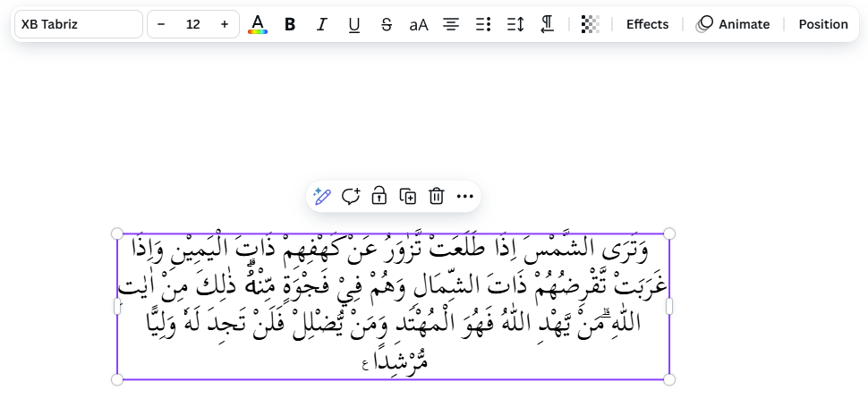Open the Effects panel
Image resolution: width=868 pixels, height=407 pixels.
647,24
